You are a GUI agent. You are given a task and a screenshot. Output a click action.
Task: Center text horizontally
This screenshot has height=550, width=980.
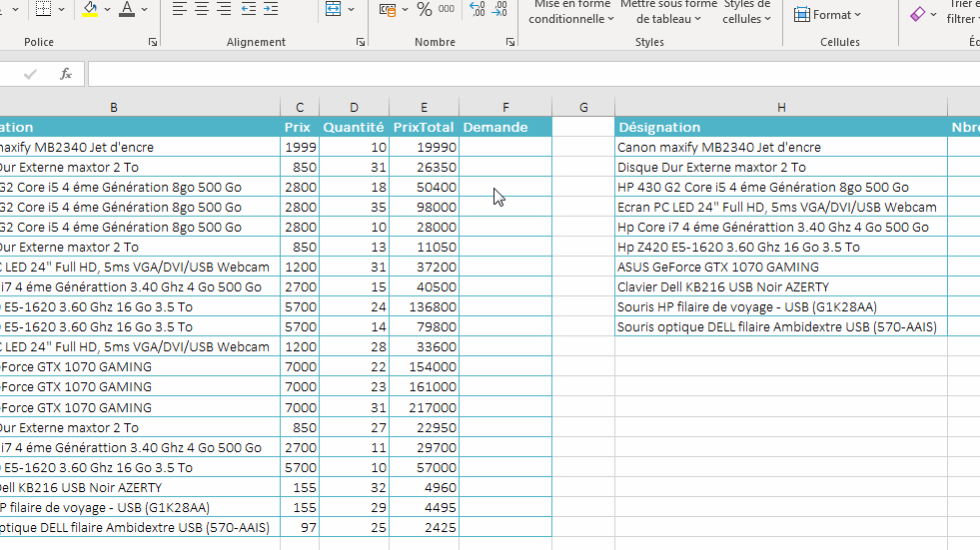202,9
